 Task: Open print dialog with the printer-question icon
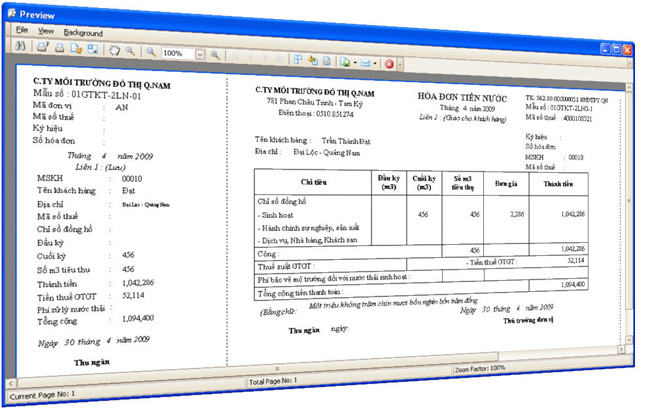pos(42,47)
